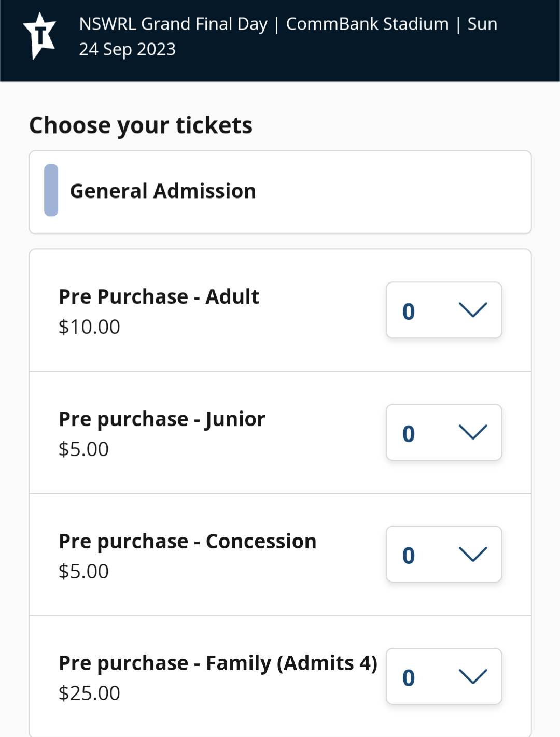Click the Junior quantity value 0
The image size is (560, 737).
[x=409, y=434]
